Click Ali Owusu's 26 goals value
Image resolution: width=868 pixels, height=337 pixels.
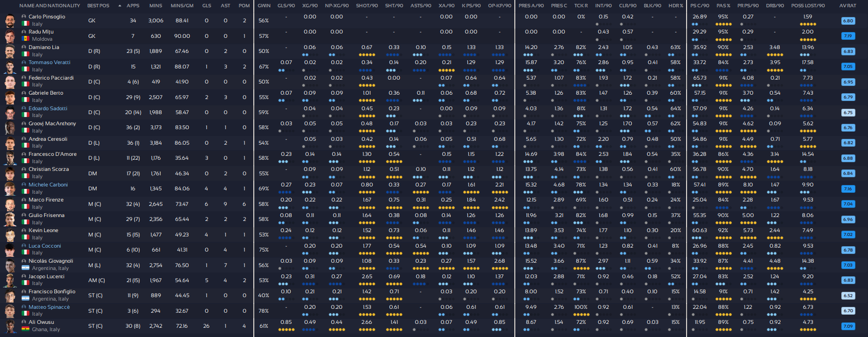pos(207,326)
